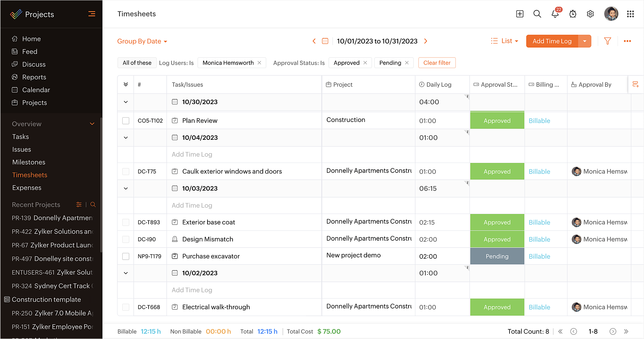Image resolution: width=644 pixels, height=339 pixels.
Task: Open the notifications bell
Action: click(x=555, y=14)
